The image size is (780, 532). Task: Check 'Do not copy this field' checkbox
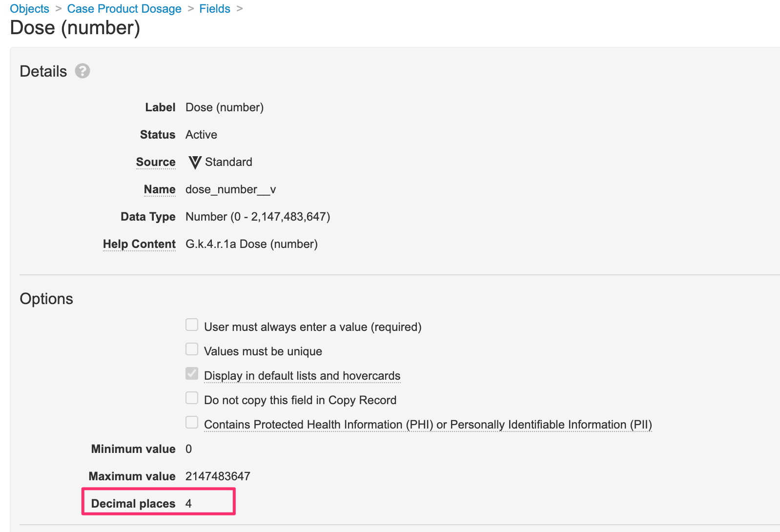pos(192,398)
